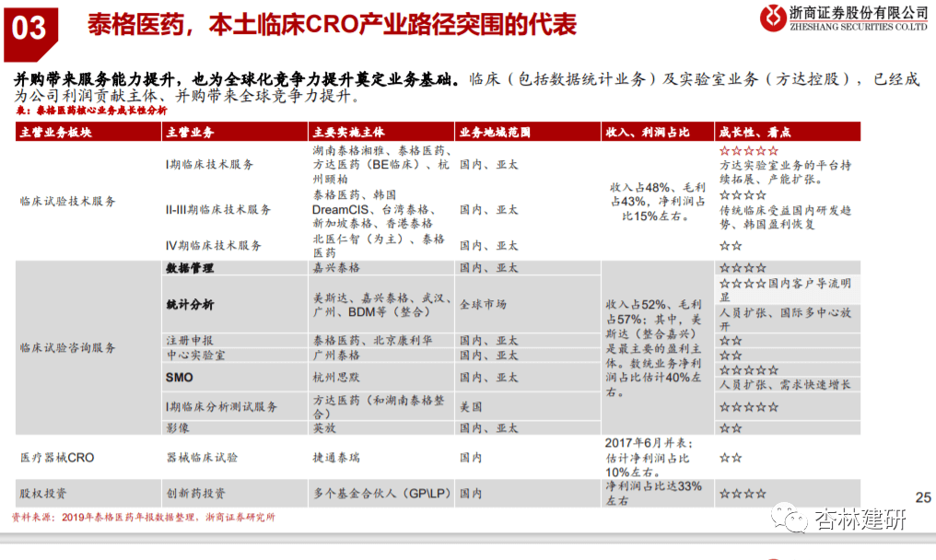Click the note "人员扩张、需求快速增长"
Image resolution: width=936 pixels, height=560 pixels.
tap(785, 384)
